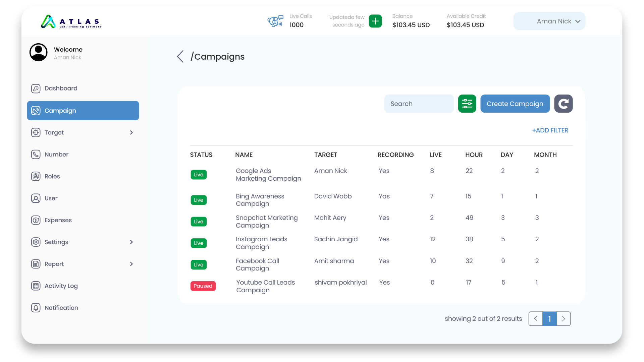Screen dimensions: 644x362
Task: Click the Create Campaign button
Action: click(515, 104)
